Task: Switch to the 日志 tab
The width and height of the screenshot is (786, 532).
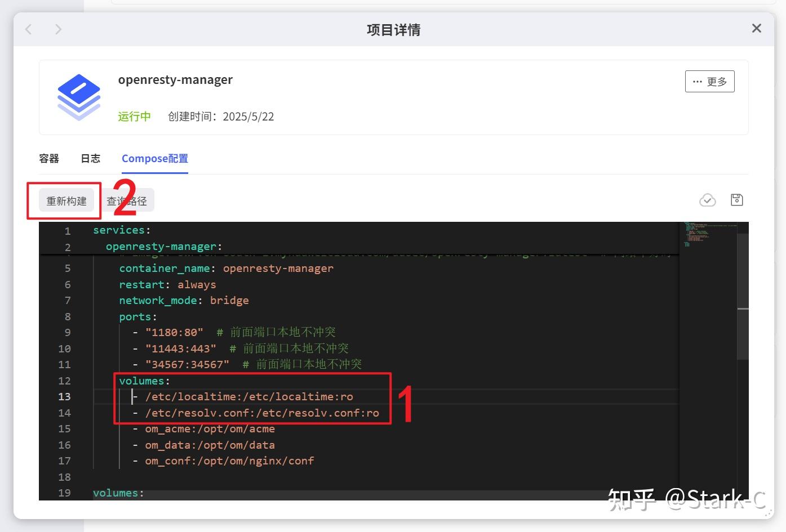Action: point(90,158)
